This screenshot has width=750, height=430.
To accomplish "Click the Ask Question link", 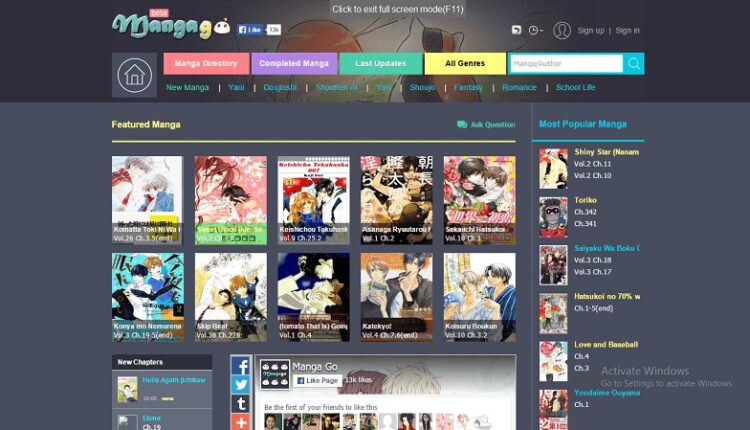I will pyautogui.click(x=493, y=124).
